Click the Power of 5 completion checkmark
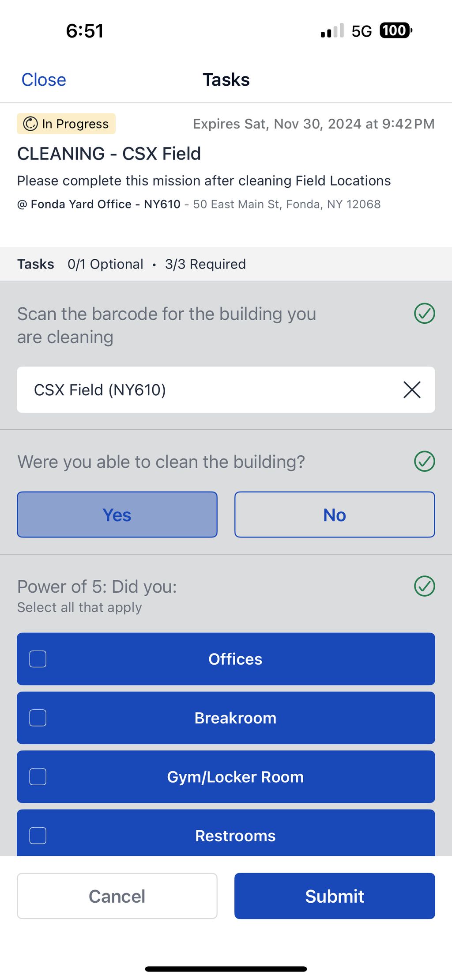452x980 pixels. 424,586
